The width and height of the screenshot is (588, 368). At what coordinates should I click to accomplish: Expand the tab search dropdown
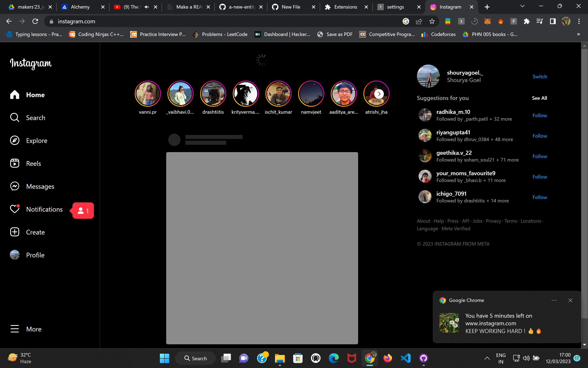(x=522, y=6)
